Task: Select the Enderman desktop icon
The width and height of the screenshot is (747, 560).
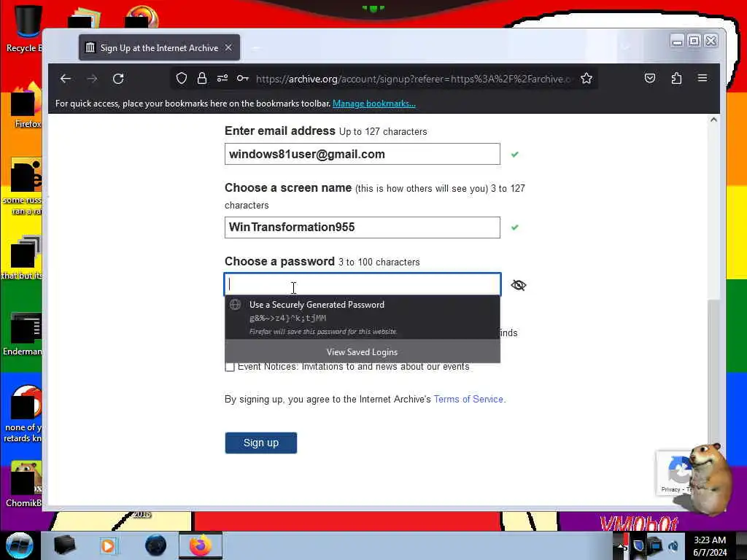Action: (x=23, y=333)
